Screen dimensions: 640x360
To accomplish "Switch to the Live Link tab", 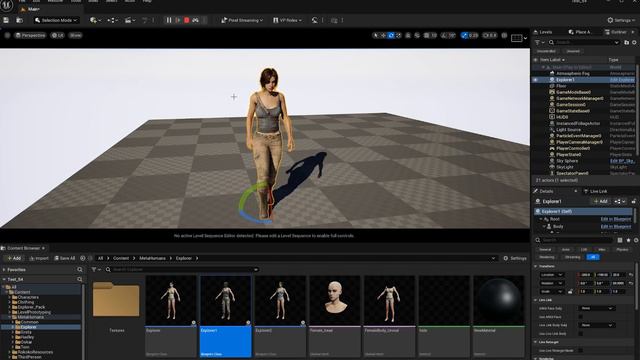I will 596,191.
